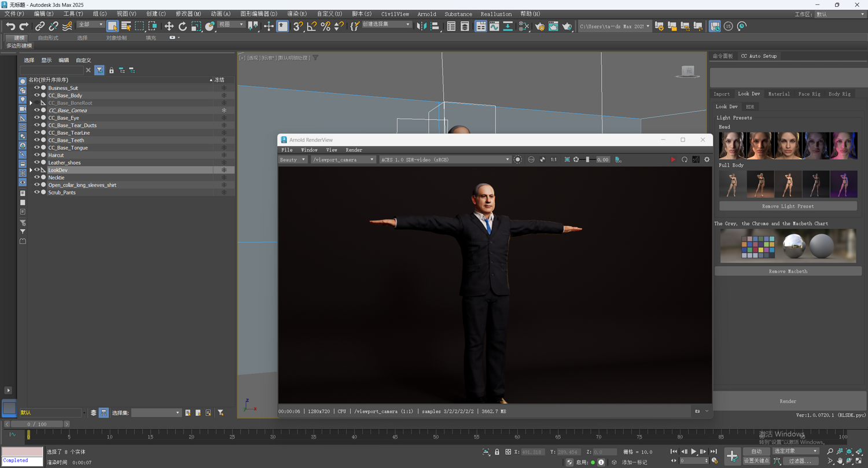Toggle Auto Key mode 自动
The width and height of the screenshot is (868, 468).
click(756, 451)
